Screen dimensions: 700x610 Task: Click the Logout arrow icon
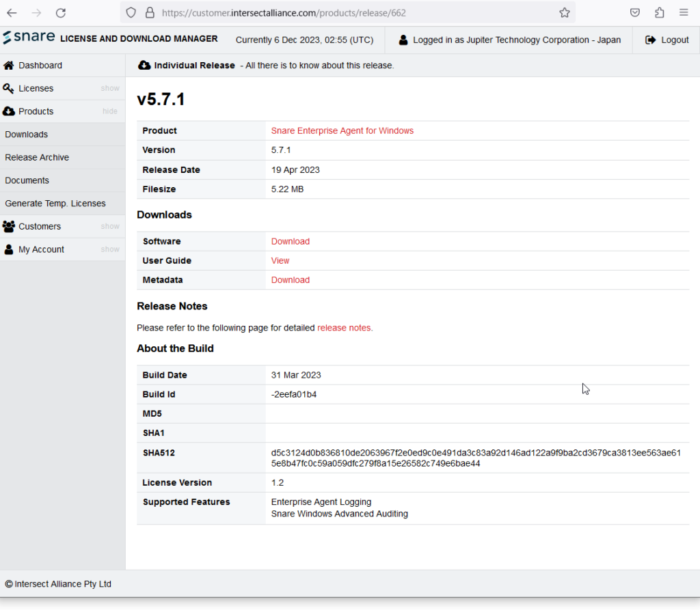click(651, 40)
